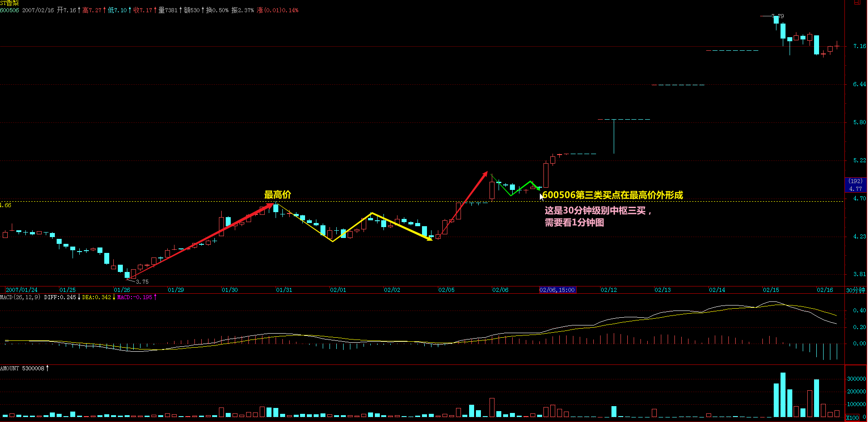Screen dimensions: 868x422
Task: Click the 600506 stock code
Action: click(10, 10)
